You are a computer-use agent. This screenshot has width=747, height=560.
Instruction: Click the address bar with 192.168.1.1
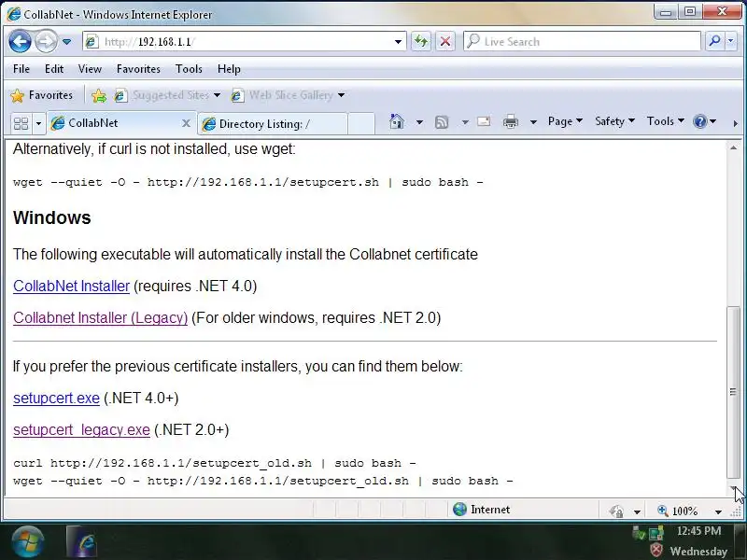244,42
